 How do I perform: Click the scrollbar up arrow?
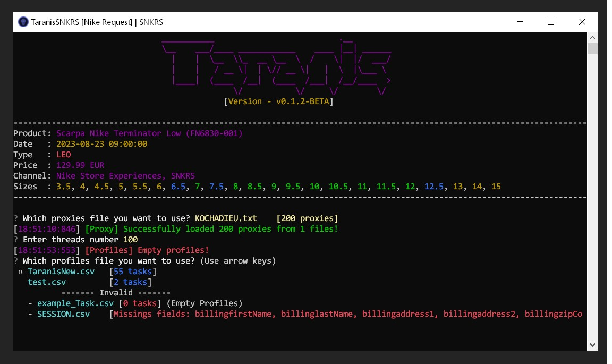pyautogui.click(x=592, y=38)
